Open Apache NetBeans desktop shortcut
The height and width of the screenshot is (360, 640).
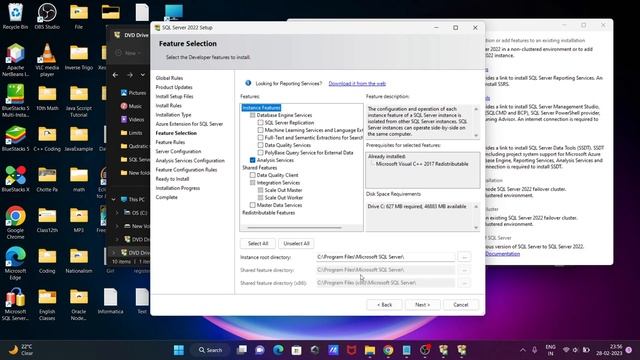[x=15, y=60]
